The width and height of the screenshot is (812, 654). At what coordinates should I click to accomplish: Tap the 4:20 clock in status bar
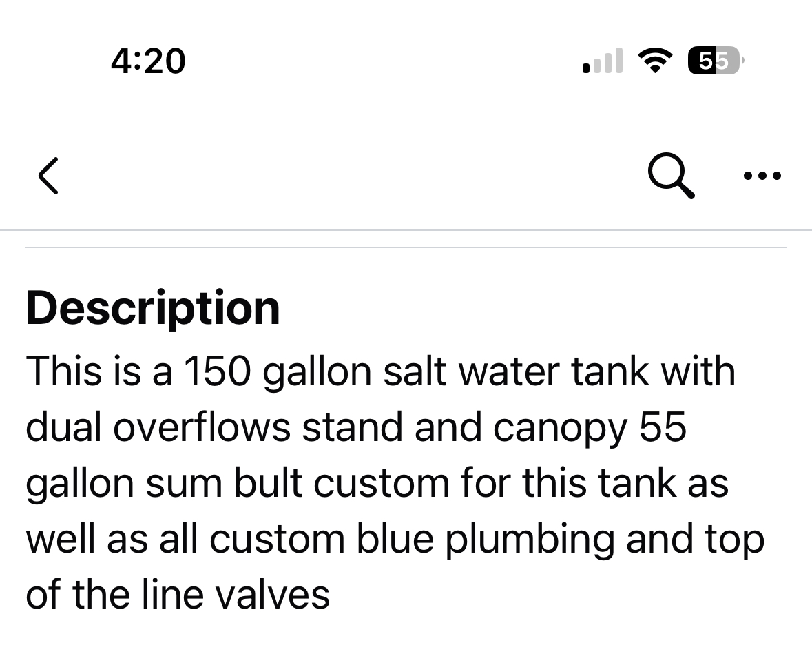click(x=148, y=61)
